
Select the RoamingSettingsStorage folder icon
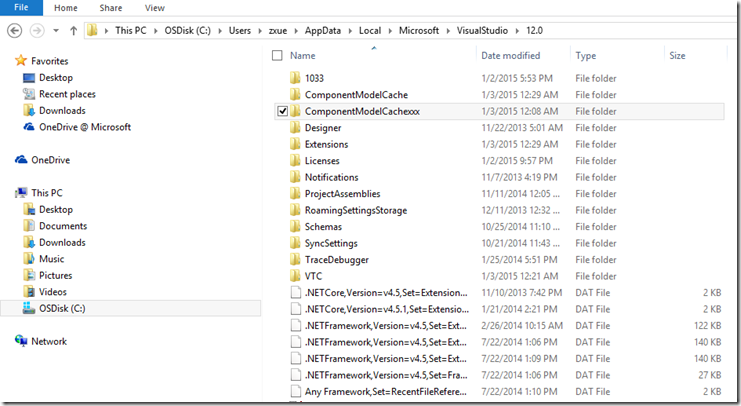pyautogui.click(x=295, y=210)
